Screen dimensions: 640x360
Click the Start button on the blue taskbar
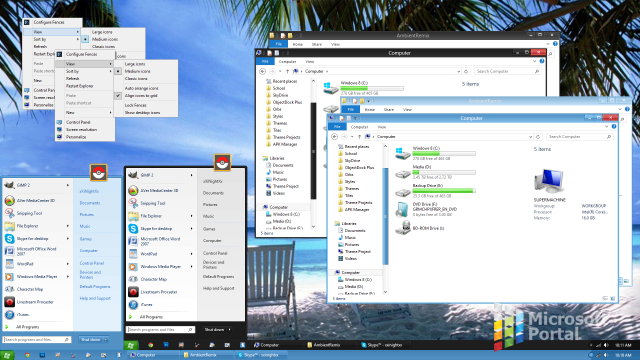(7, 355)
